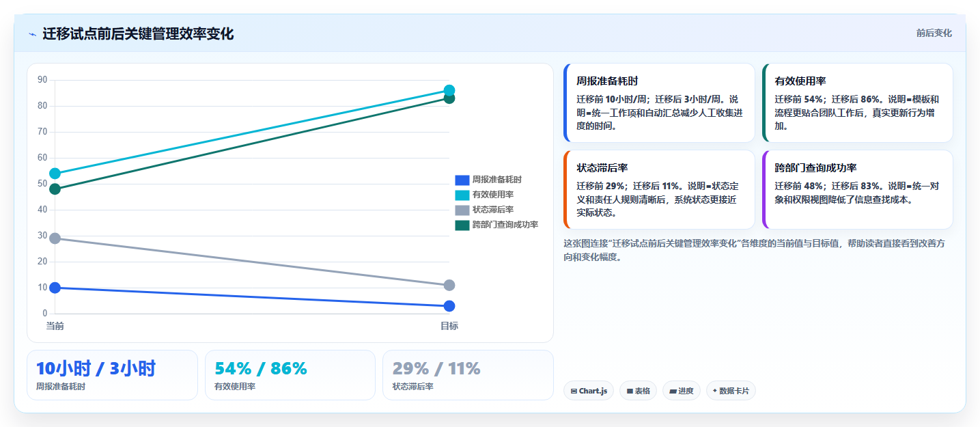Click the 54% / 86% stat value

[x=261, y=369]
